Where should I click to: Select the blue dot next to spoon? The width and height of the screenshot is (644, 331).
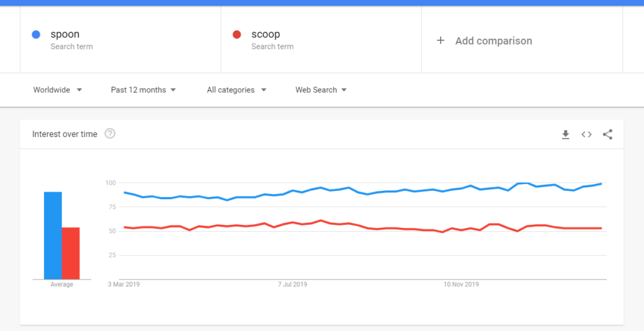point(36,35)
